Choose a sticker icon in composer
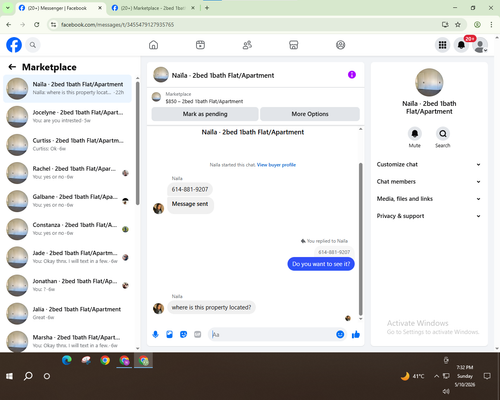The height and width of the screenshot is (400, 500). point(183,334)
